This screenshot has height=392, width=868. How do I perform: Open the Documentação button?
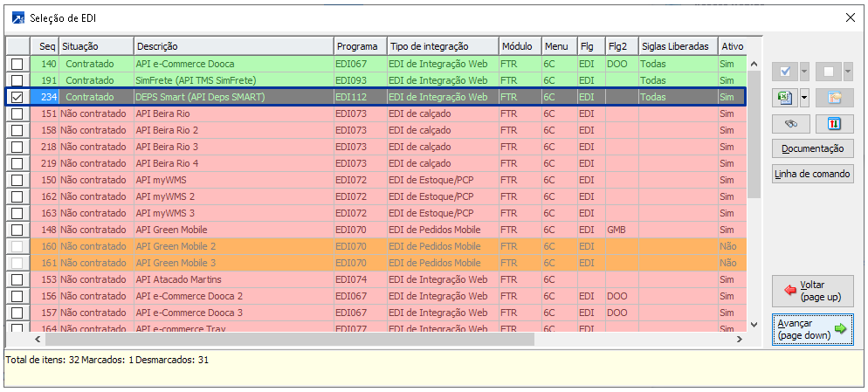tap(812, 148)
